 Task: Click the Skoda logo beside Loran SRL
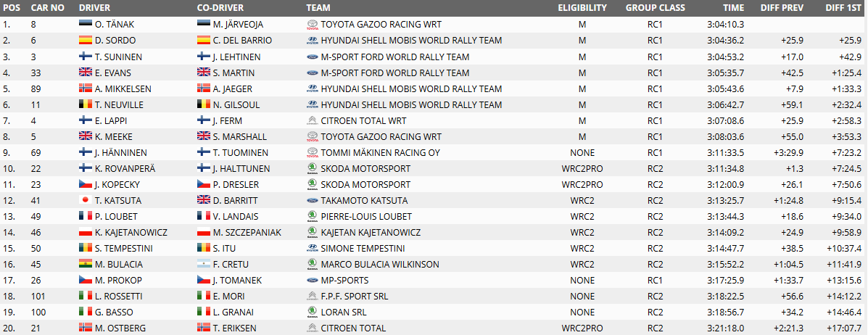[313, 313]
